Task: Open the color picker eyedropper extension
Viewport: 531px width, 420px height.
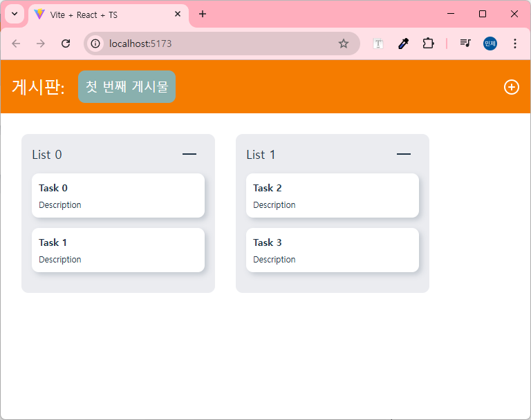Action: pos(403,44)
